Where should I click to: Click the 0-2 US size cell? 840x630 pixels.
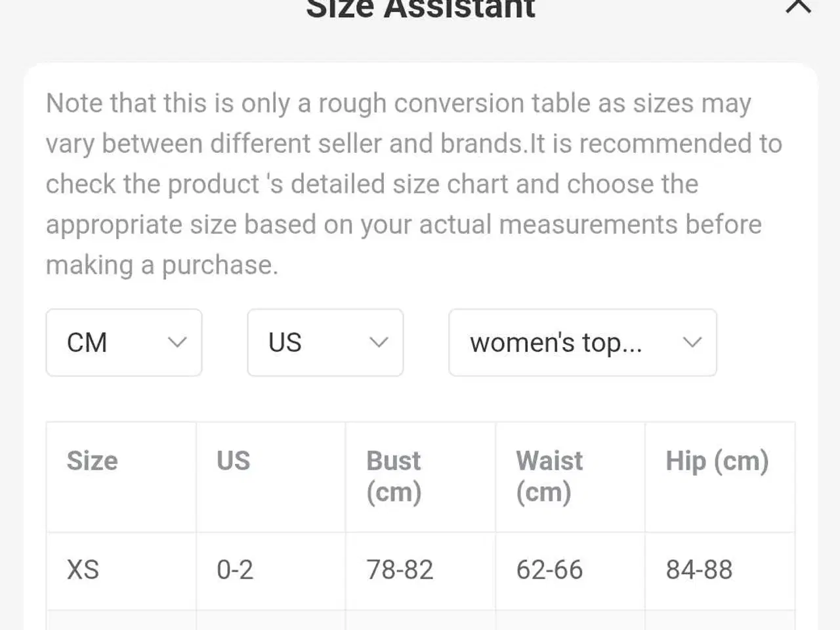(235, 570)
